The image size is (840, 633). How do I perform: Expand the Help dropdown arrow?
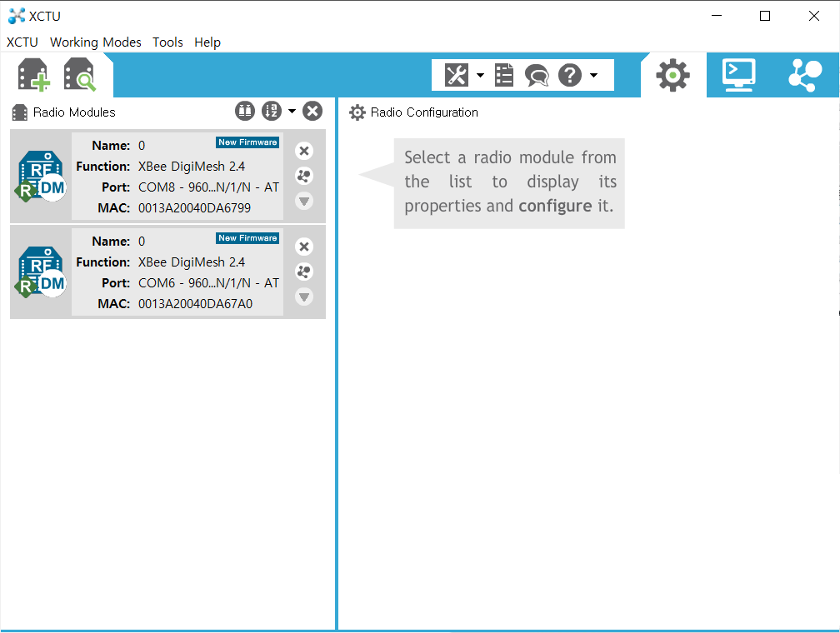point(593,75)
